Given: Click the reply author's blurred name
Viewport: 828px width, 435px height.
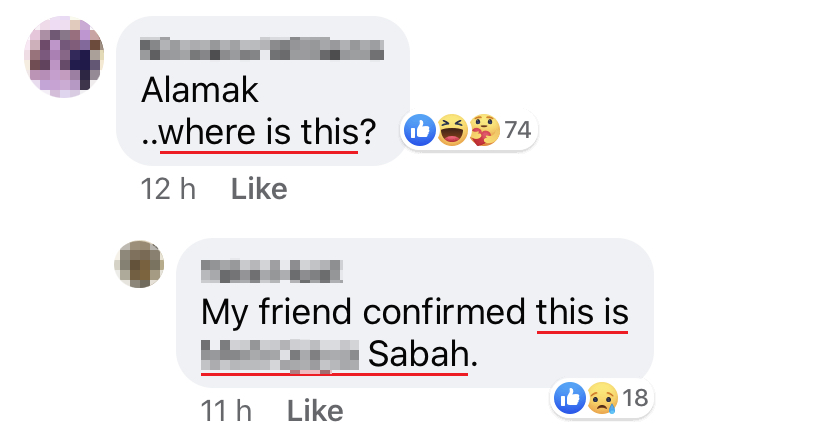Looking at the screenshot, I should click(x=271, y=269).
